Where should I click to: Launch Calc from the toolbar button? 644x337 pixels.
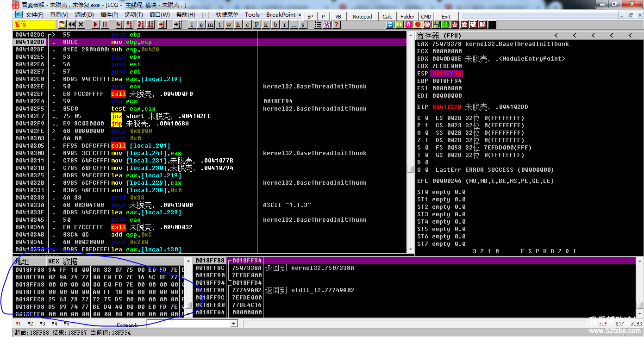pos(388,17)
